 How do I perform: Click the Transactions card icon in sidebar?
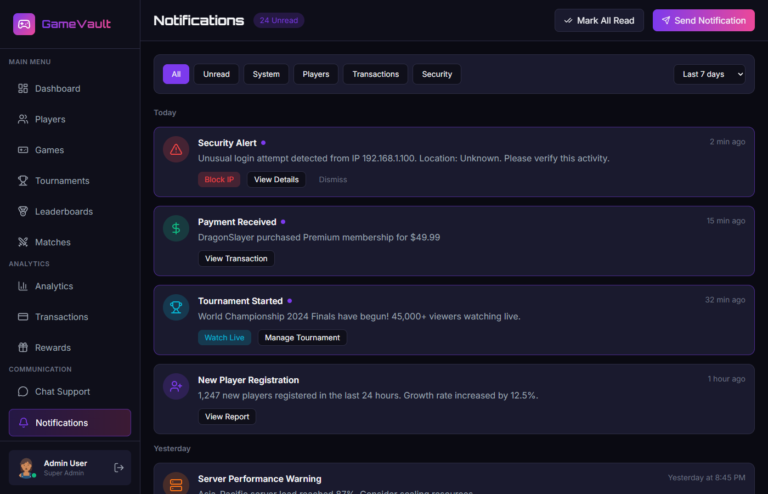tap(23, 317)
